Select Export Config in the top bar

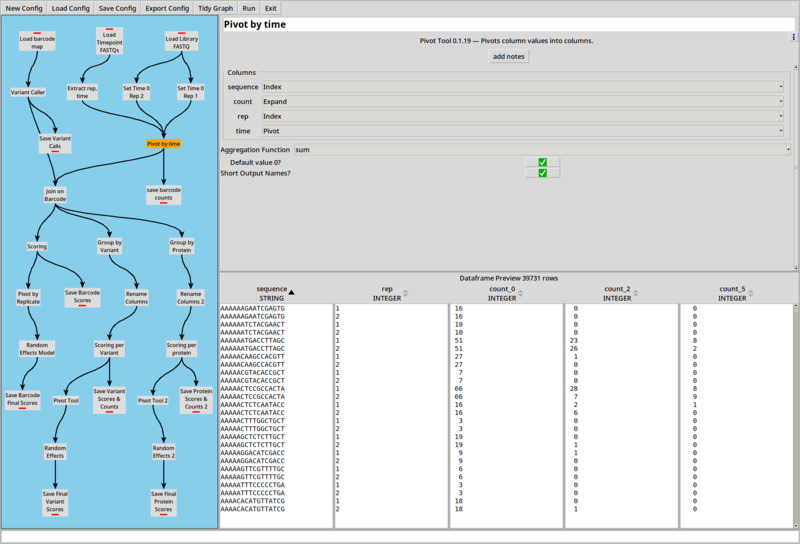click(167, 8)
